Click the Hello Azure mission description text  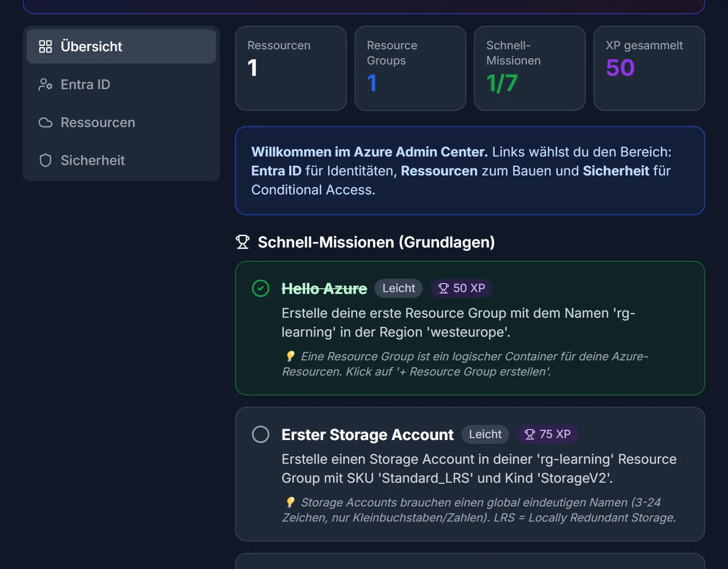pos(458,322)
